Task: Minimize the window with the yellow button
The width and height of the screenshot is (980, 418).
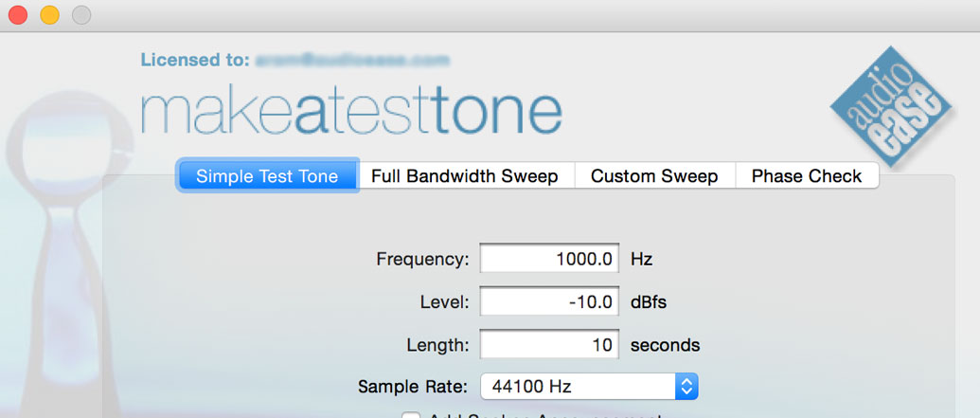Action: [x=49, y=15]
